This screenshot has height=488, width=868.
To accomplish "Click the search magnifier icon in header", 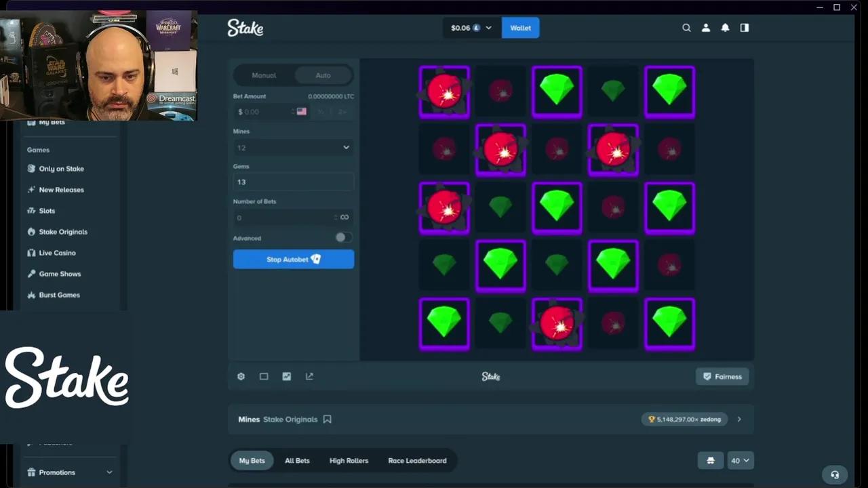I will [x=686, y=28].
